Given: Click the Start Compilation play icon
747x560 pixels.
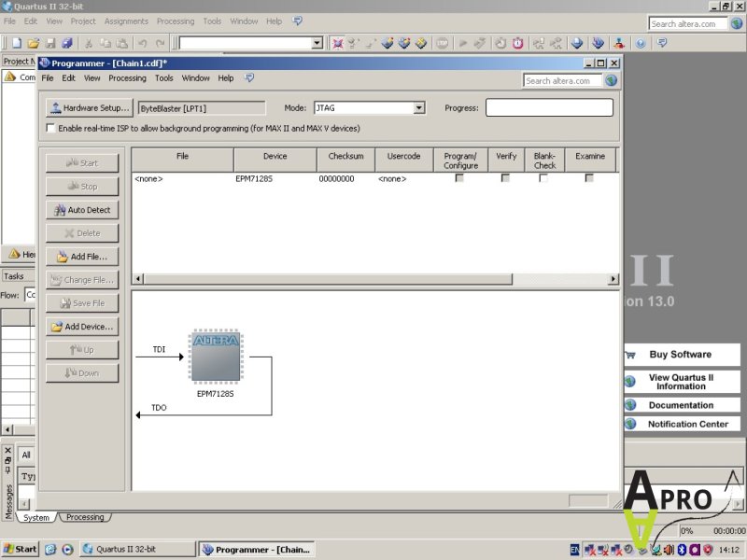Looking at the screenshot, I should (462, 43).
